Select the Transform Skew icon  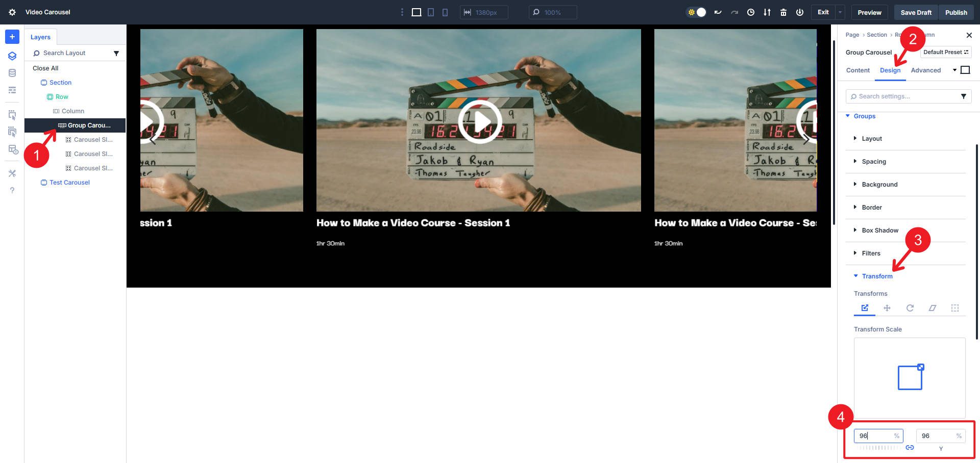(x=932, y=308)
